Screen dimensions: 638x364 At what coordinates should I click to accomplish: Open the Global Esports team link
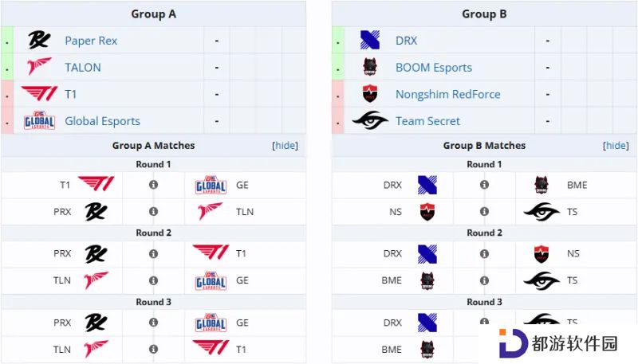103,121
